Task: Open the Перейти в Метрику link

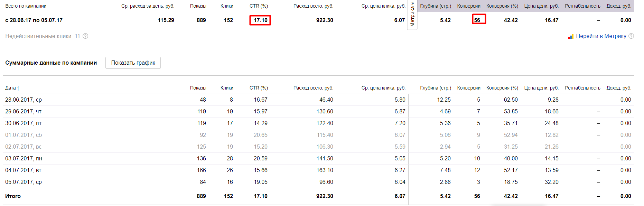Action: point(601,36)
